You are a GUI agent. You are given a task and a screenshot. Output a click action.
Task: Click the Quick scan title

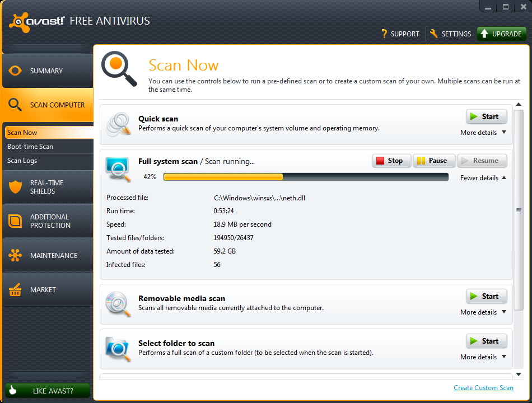coord(158,119)
